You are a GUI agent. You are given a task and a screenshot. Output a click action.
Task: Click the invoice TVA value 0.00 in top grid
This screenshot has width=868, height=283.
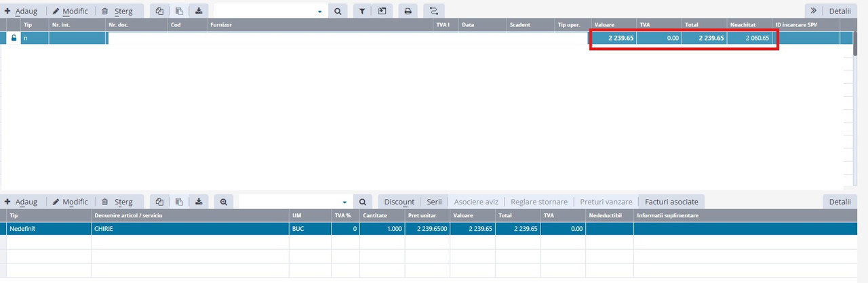[x=673, y=38]
